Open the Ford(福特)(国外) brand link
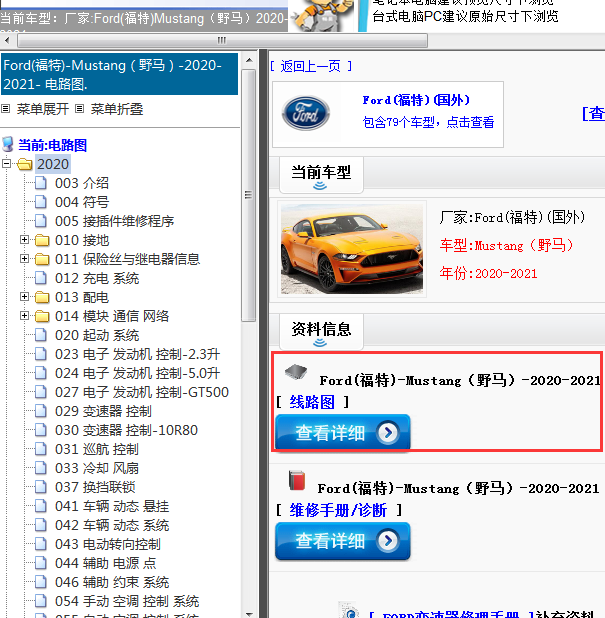 tap(416, 100)
